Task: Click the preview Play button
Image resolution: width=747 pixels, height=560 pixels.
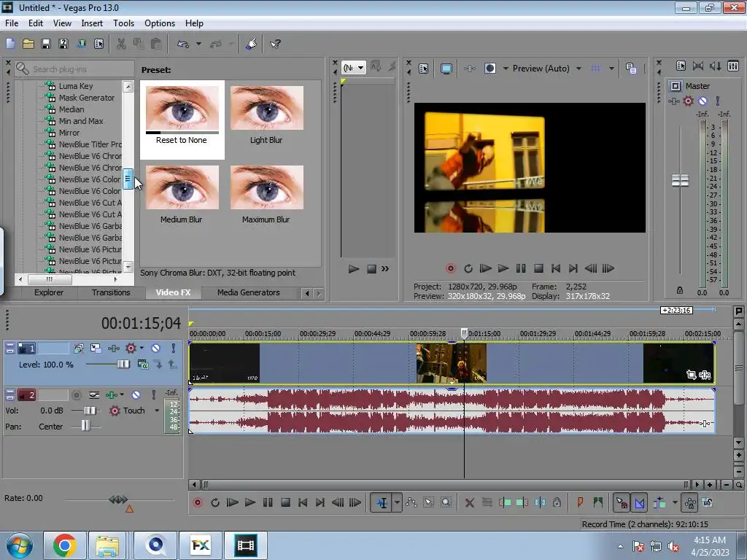Action: click(x=503, y=268)
